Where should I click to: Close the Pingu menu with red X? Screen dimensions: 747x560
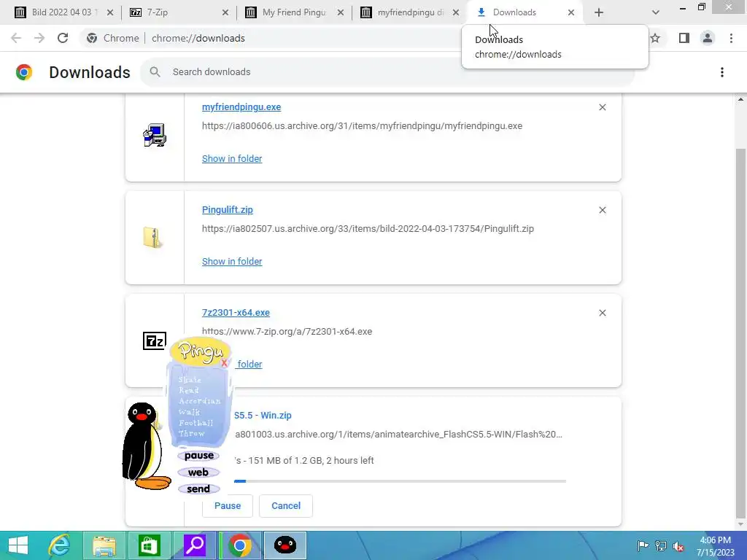pyautogui.click(x=225, y=363)
